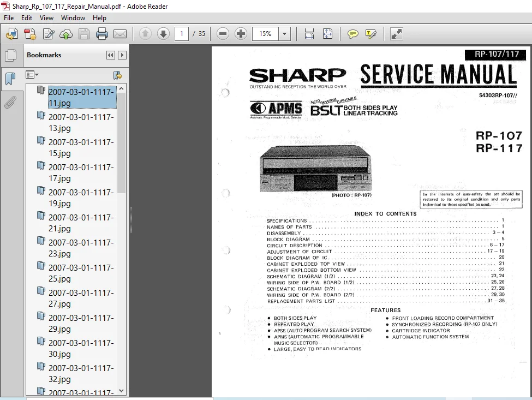Click the bookmarks panel scrollbar thumb
Viewport: 532px width, 400px height.
click(122, 143)
